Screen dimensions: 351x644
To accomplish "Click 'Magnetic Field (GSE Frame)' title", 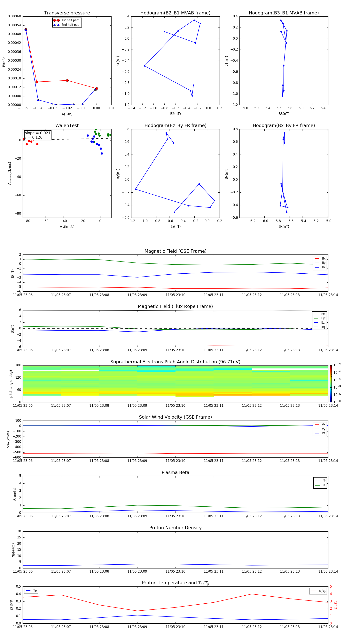I will [x=175, y=251].
